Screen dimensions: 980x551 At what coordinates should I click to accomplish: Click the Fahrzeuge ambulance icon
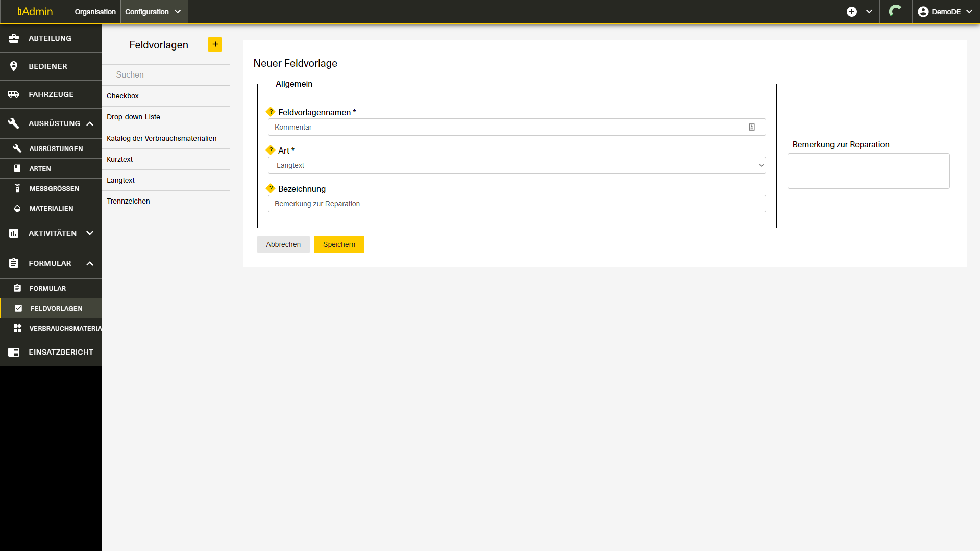coord(14,94)
